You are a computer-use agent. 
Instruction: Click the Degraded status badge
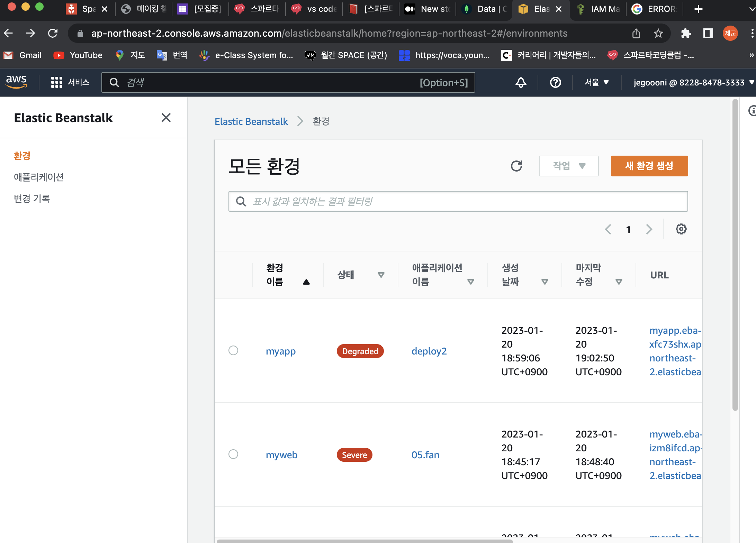click(x=360, y=351)
